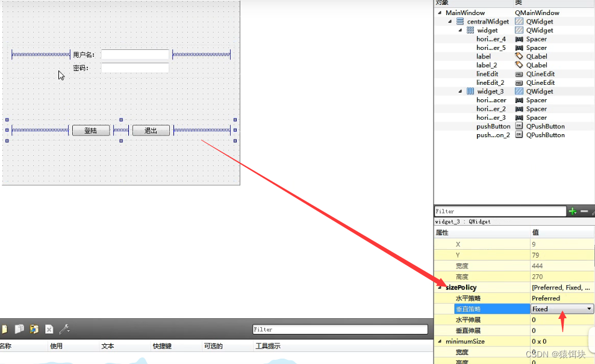Select pushButton in the object tree

(x=493, y=126)
